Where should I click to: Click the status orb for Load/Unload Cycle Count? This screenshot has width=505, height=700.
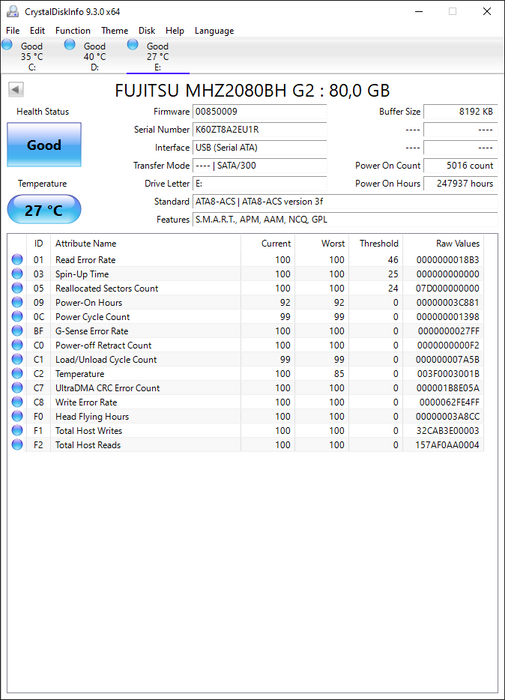(x=17, y=359)
